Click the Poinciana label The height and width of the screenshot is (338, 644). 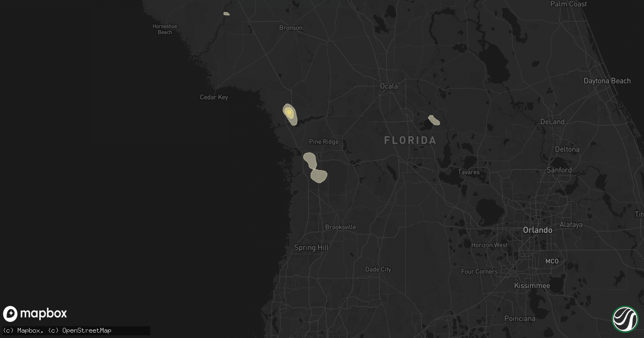(x=521, y=319)
